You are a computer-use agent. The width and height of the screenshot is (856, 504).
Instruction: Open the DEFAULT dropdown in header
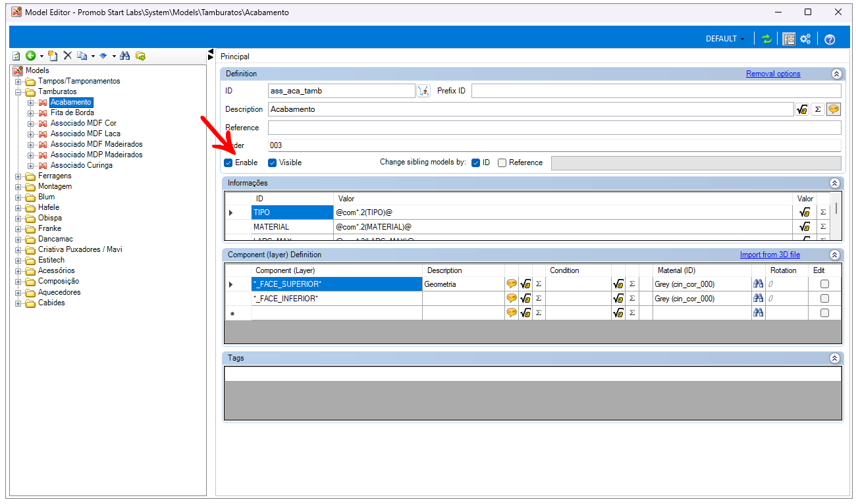tap(725, 39)
